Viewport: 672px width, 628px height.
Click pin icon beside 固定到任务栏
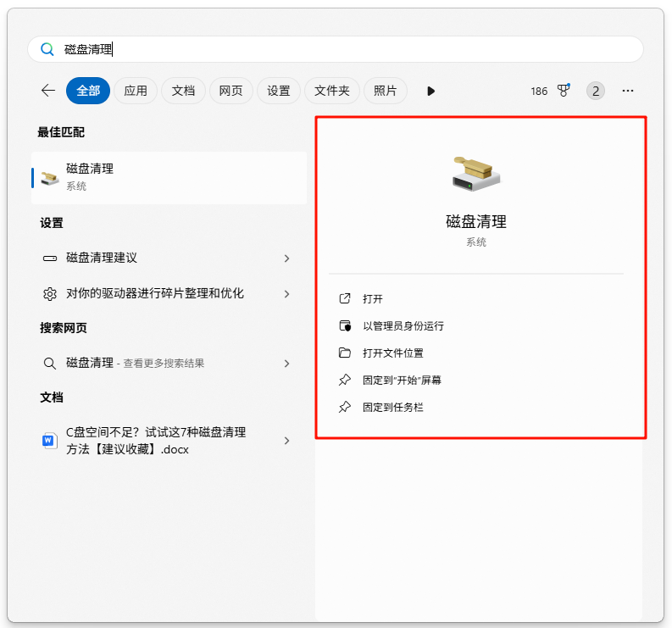[345, 407]
